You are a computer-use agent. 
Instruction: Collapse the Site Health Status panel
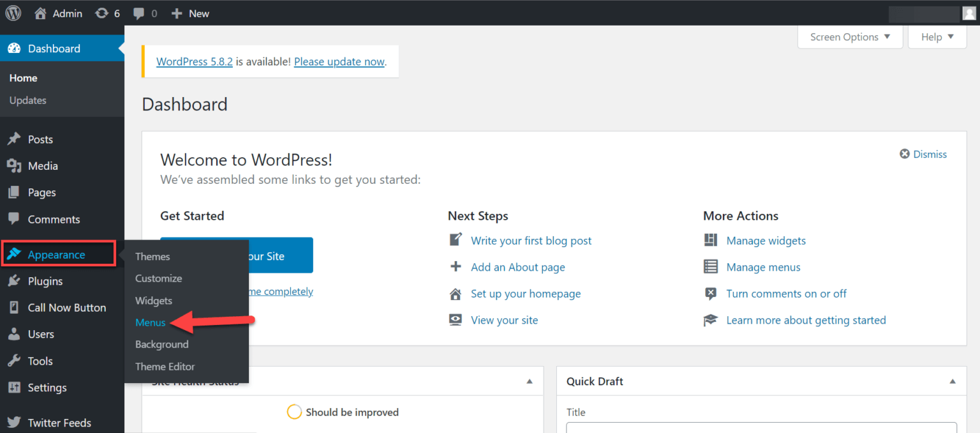(x=529, y=381)
